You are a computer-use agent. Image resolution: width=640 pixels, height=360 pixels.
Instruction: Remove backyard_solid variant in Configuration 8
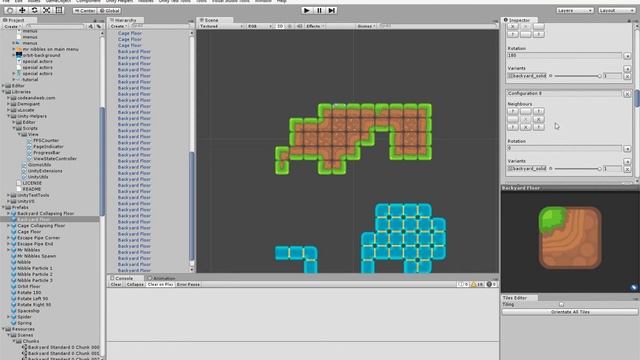627,169
